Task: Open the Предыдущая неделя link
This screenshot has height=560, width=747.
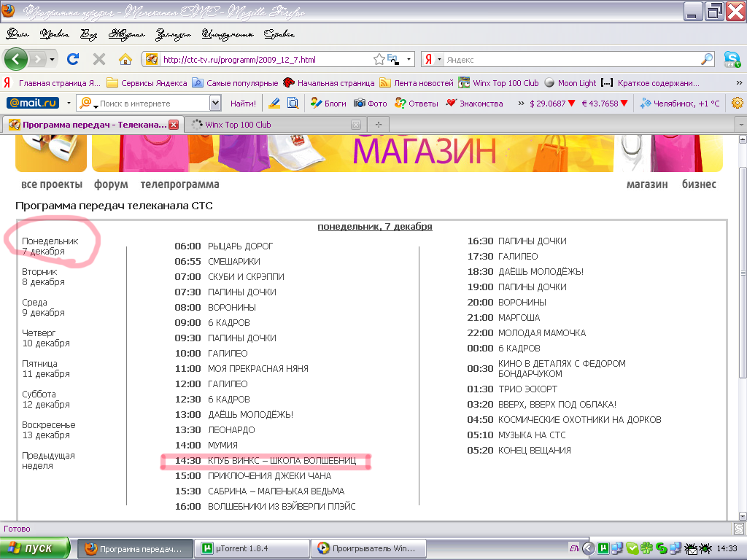Action: [48, 461]
